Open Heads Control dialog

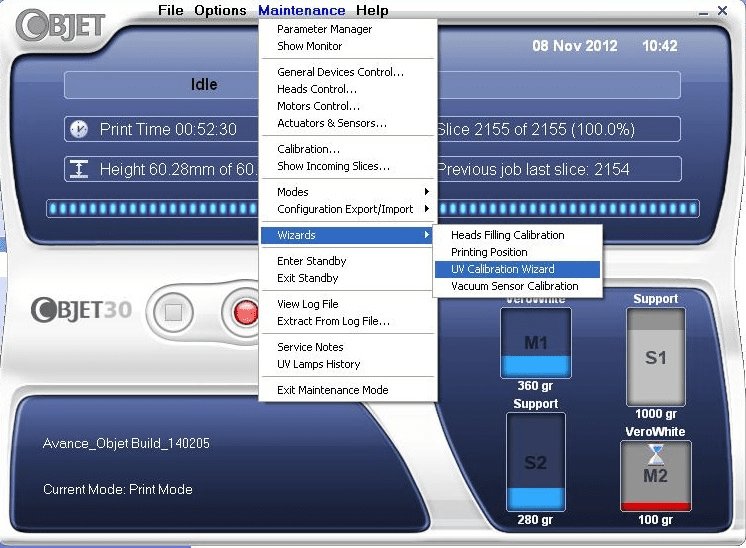pyautogui.click(x=348, y=89)
